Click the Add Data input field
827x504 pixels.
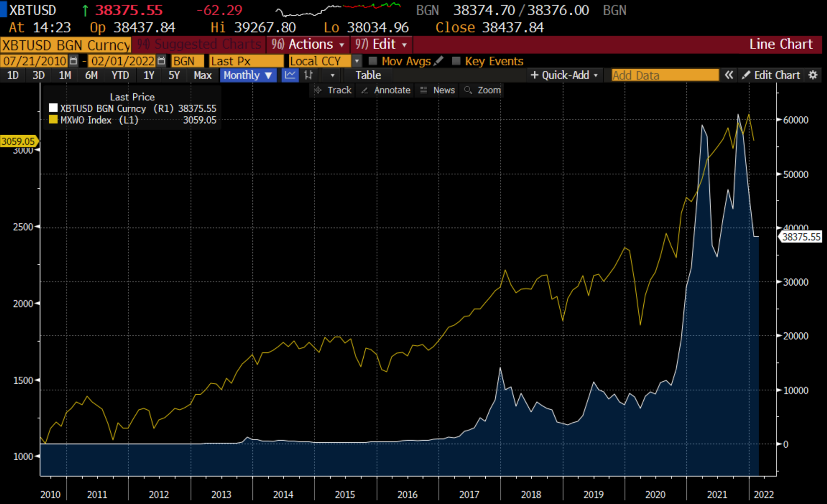point(664,75)
